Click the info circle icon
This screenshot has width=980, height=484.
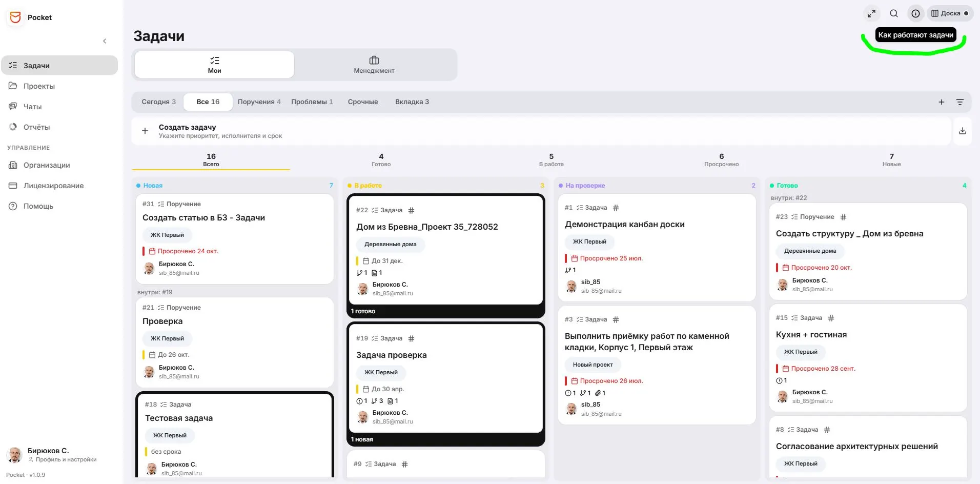tap(915, 14)
